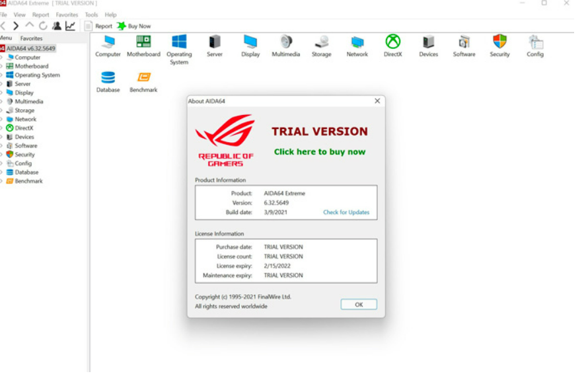Select Operating System in the sidebar tree
This screenshot has height=388, width=588.
click(37, 75)
